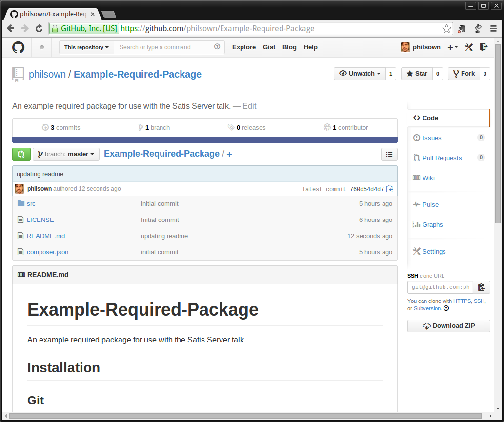Open Gist from top navigation
This screenshot has height=422, width=504.
[x=269, y=47]
